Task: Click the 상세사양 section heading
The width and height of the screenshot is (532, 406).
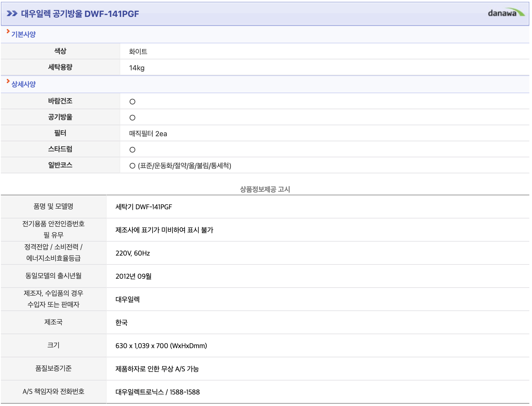Action: pos(23,84)
